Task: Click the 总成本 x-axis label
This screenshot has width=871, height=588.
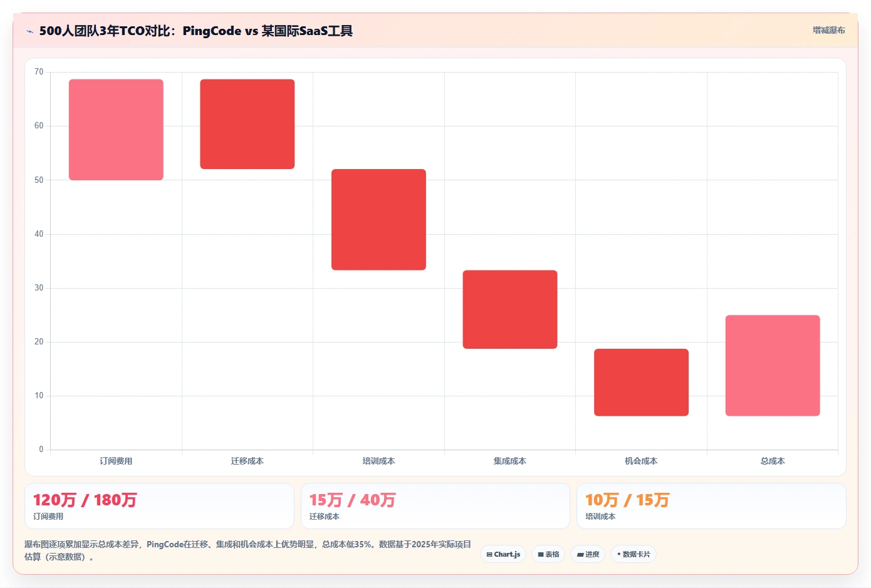Action: click(773, 461)
